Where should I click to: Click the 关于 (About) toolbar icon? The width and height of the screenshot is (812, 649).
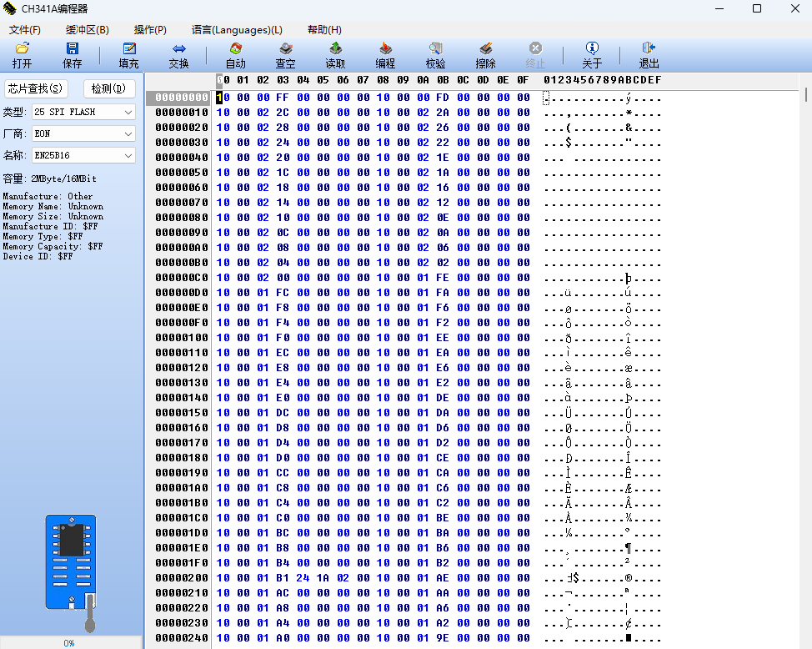(x=592, y=55)
